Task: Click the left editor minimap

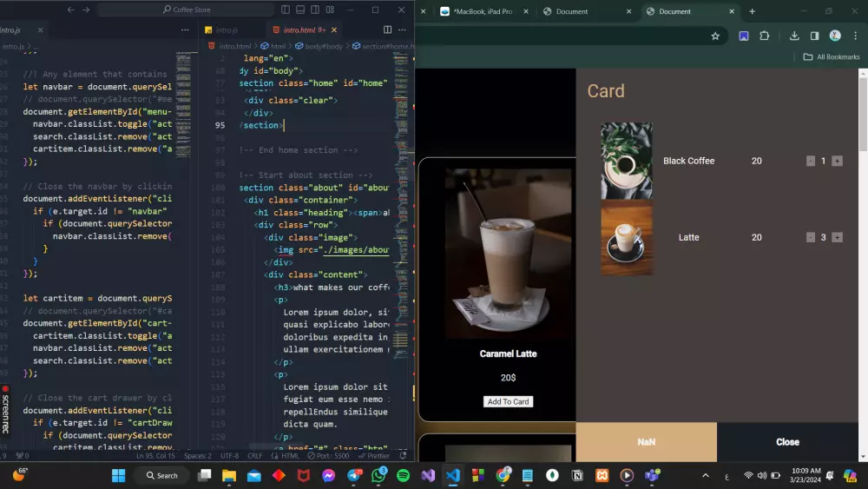Action: coord(183,104)
